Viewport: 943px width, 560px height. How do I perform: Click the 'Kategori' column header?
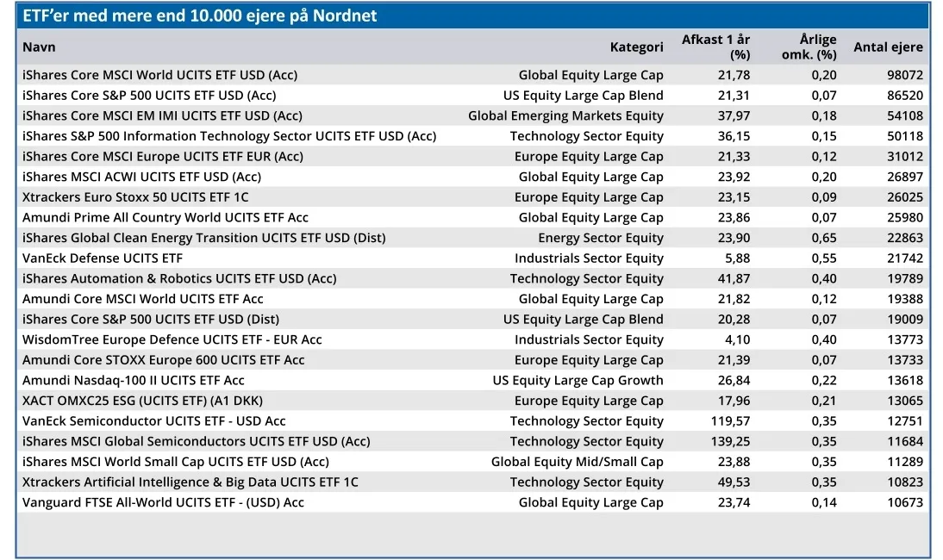pyautogui.click(x=636, y=47)
